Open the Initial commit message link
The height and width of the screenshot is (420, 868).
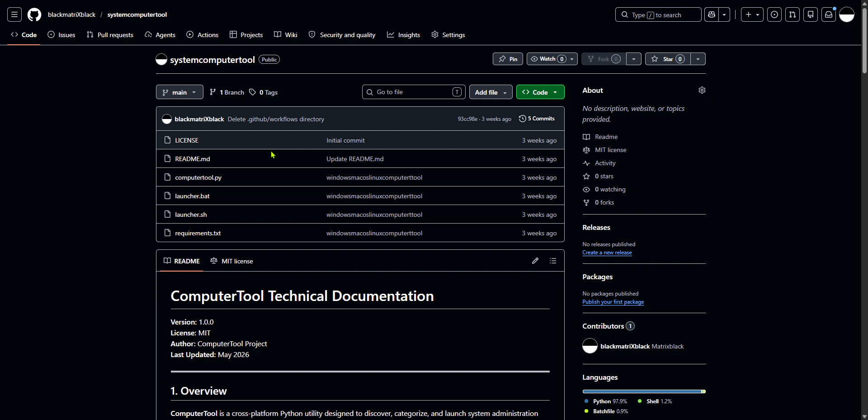(345, 140)
